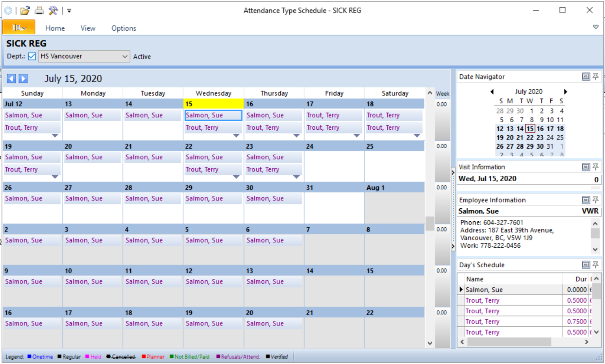605x364 pixels.
Task: Click the Aug 1 date header
Action: click(394, 188)
